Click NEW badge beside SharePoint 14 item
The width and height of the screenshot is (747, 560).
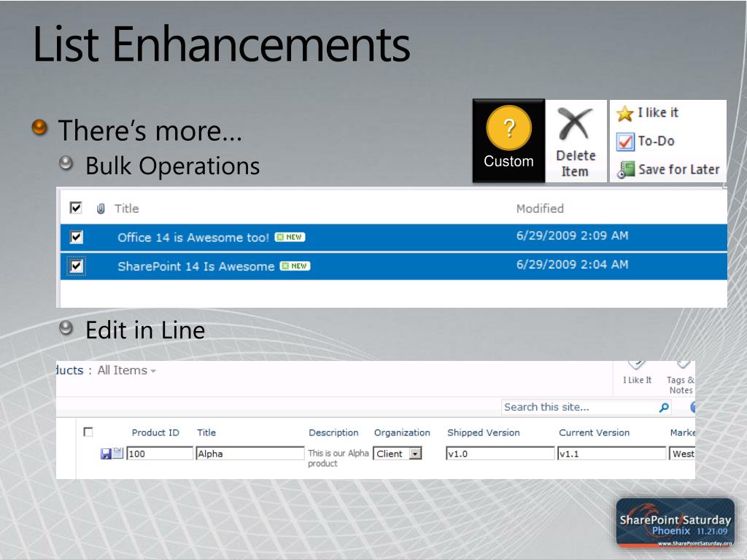pyautogui.click(x=295, y=265)
